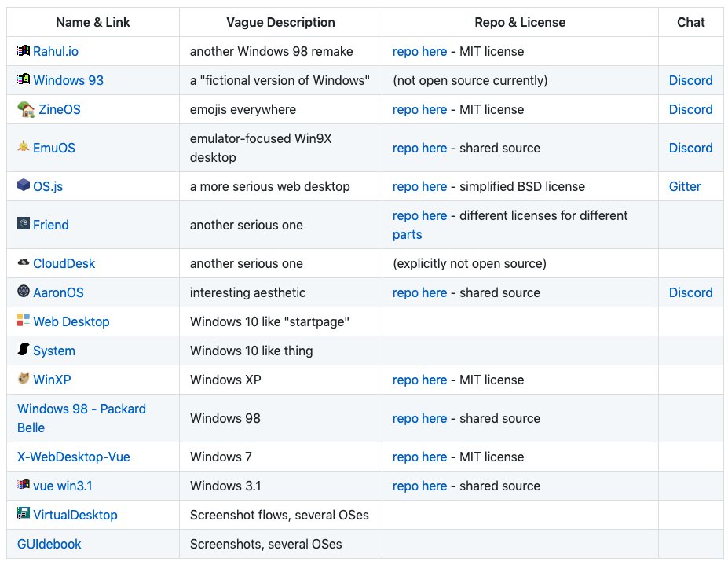
Task: Click 'another Windows 98 remake' text
Action: (271, 52)
